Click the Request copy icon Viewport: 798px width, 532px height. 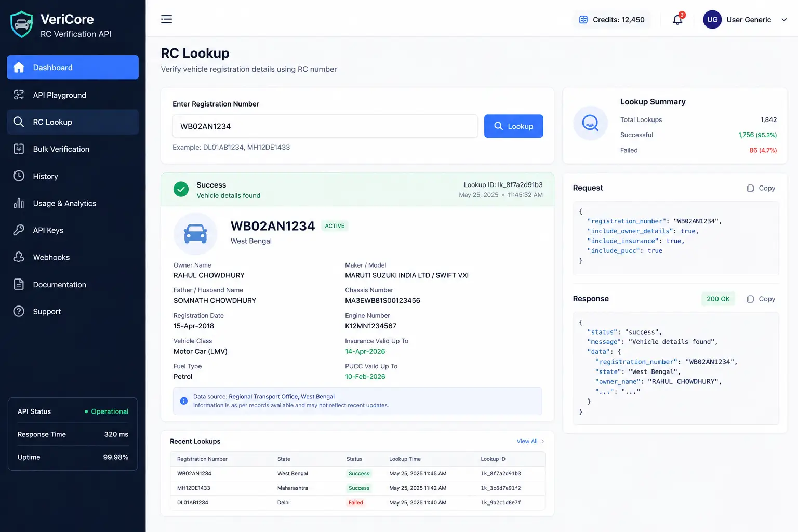click(750, 188)
